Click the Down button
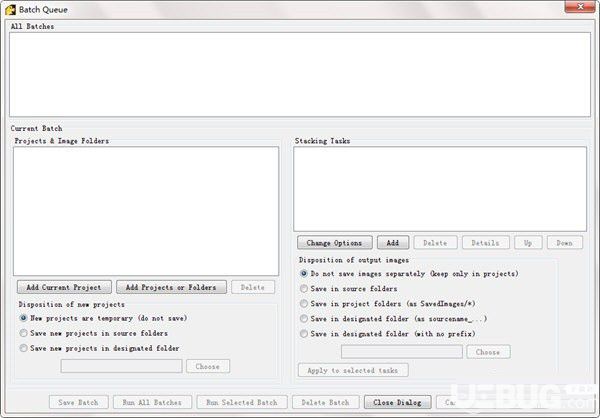Viewport: 600px width, 418px height. (565, 243)
